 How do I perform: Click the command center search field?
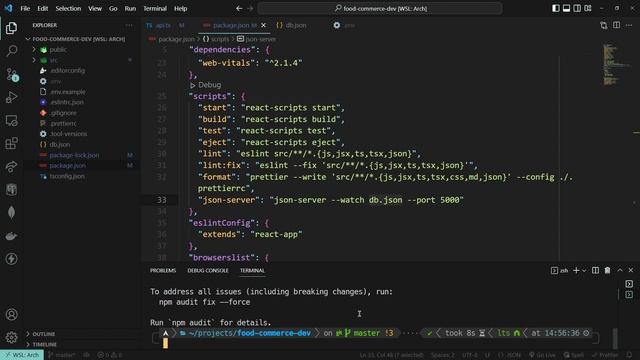click(380, 8)
